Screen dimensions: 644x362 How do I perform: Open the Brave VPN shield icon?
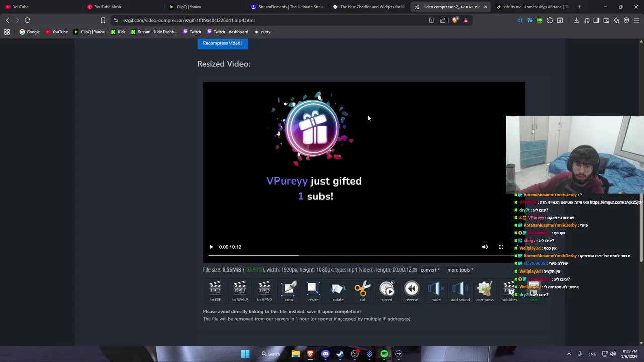click(x=626, y=20)
